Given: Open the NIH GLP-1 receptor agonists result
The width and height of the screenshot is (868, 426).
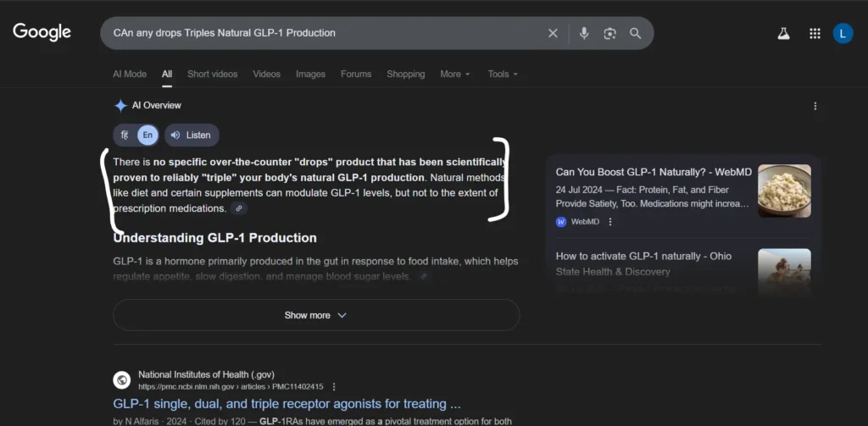Looking at the screenshot, I should tap(287, 404).
